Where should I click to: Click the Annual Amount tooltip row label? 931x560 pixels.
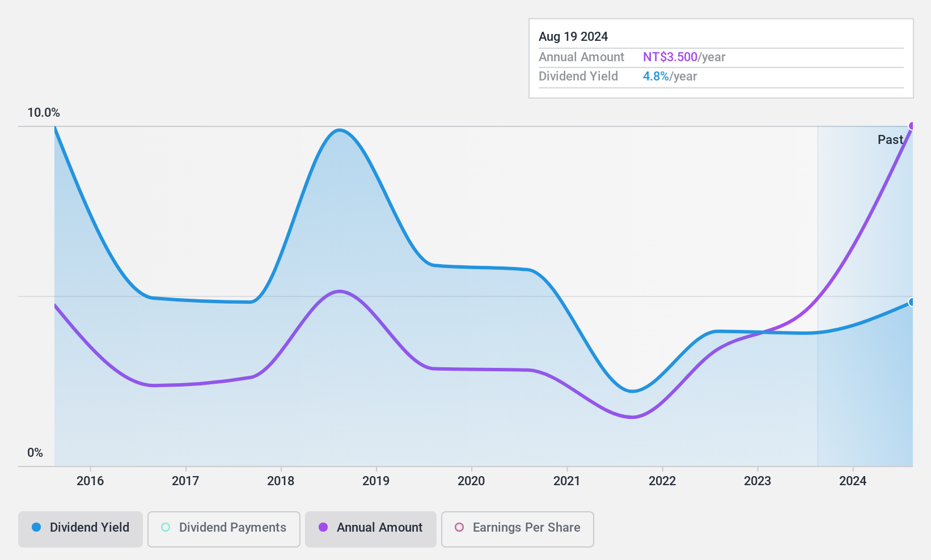(x=581, y=57)
